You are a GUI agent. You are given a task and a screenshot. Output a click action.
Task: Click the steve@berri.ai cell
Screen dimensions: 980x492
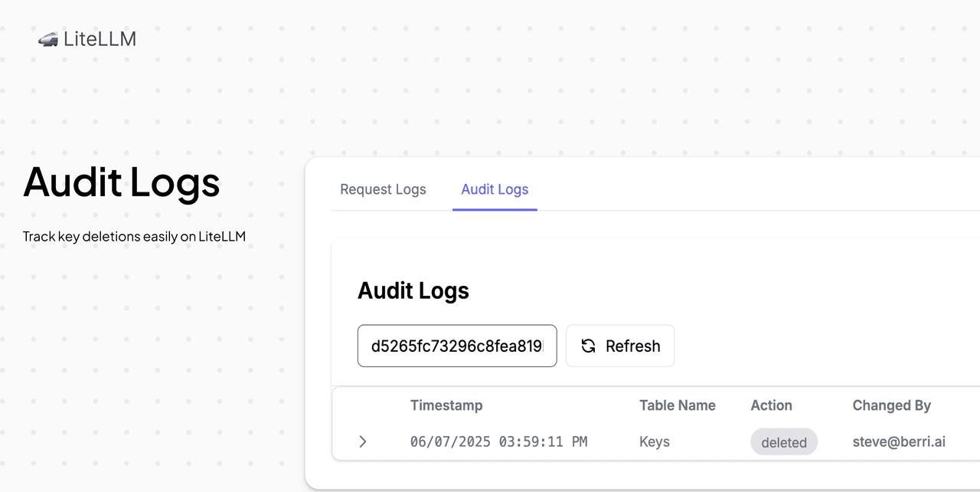pos(899,441)
